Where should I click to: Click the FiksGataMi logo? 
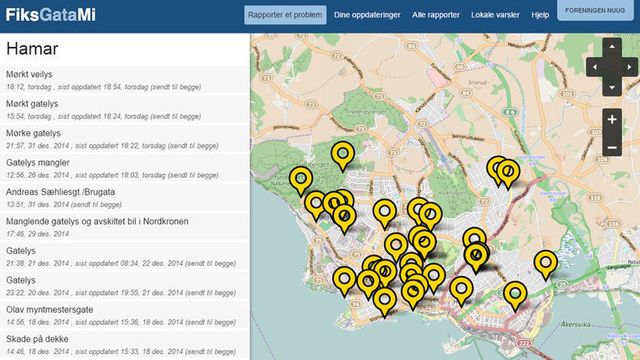click(x=51, y=15)
